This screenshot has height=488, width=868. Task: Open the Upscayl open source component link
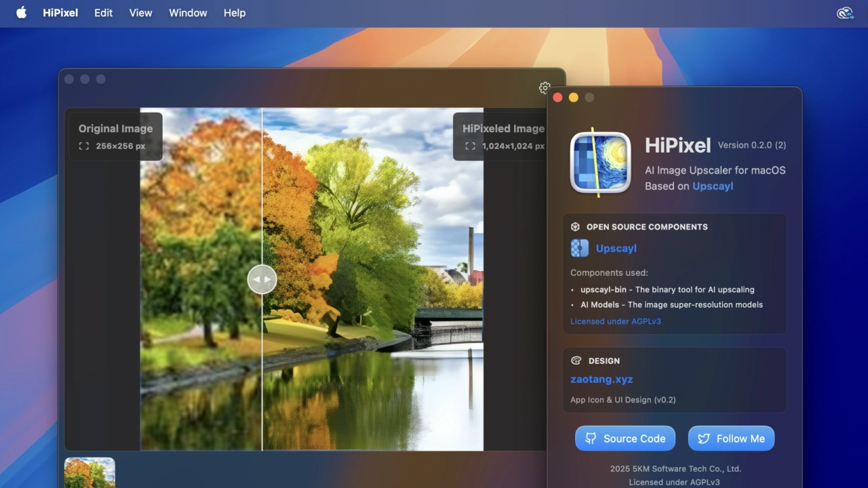tap(616, 248)
